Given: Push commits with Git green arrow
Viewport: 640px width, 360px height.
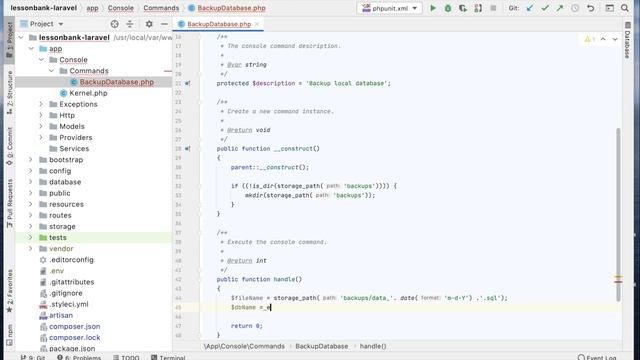Looking at the screenshot, I should pos(560,8).
